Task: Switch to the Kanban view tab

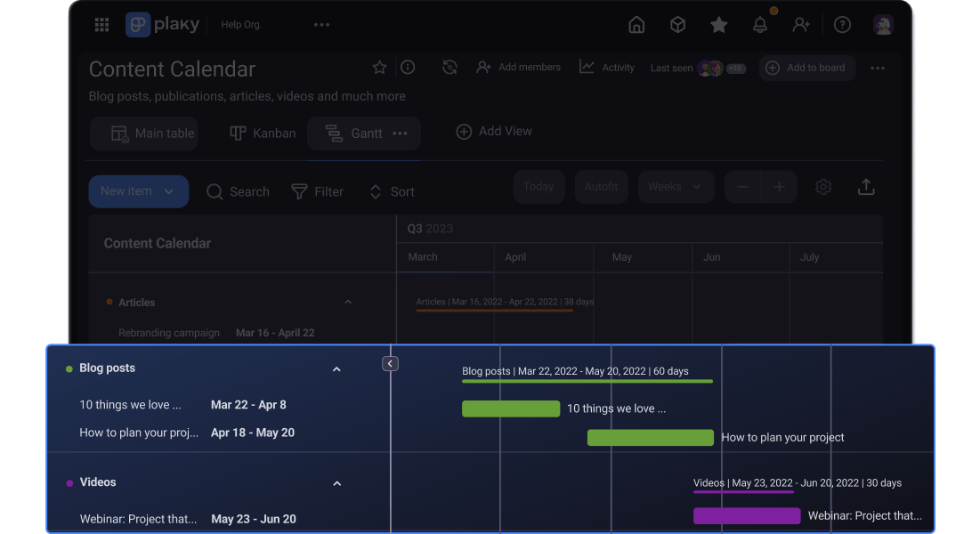Action: [262, 133]
